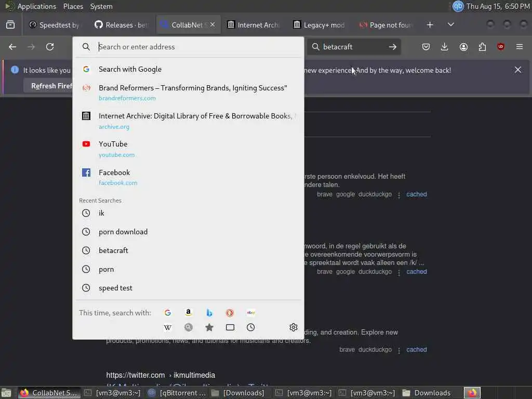Open the YouTube suggestion

[x=188, y=149]
